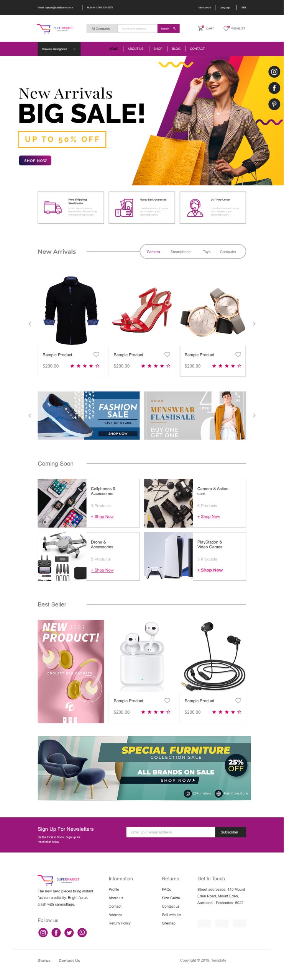Open the shopping cart icon in header
This screenshot has height=980, width=284.
pyautogui.click(x=200, y=28)
